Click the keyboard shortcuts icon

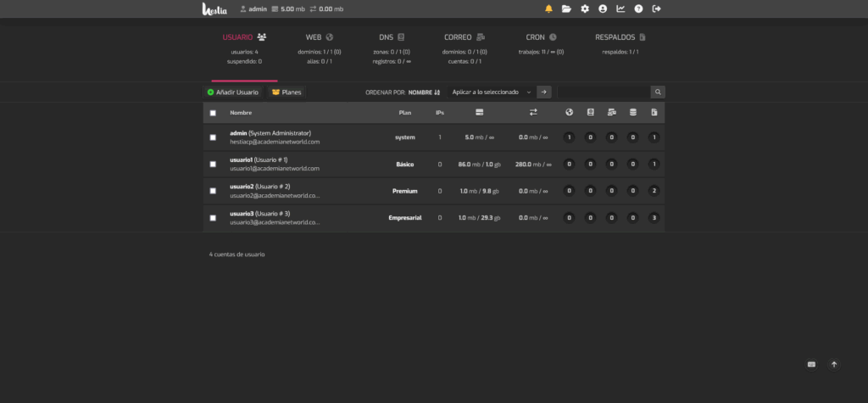point(811,364)
